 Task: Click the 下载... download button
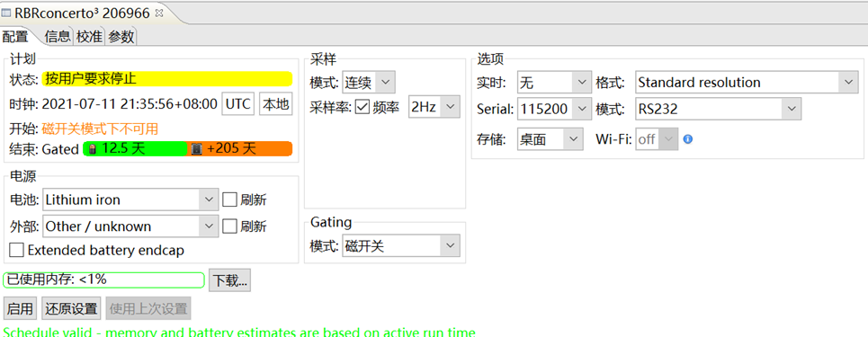tap(229, 280)
